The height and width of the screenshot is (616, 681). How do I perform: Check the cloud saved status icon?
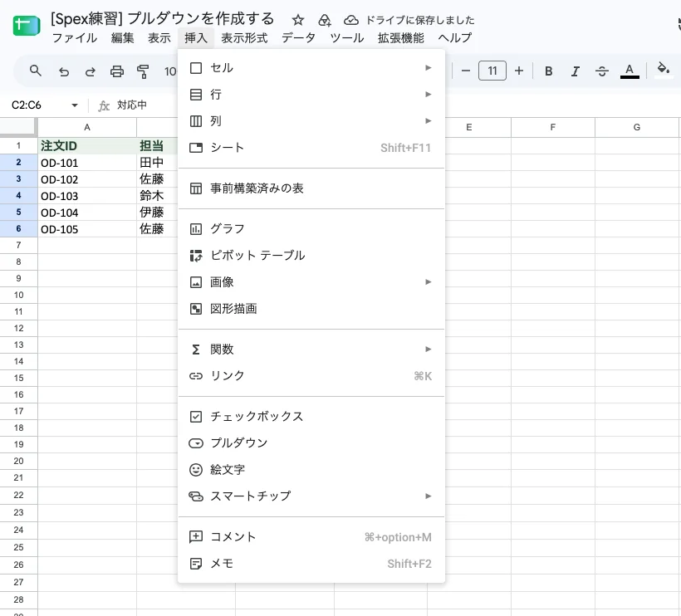click(351, 20)
